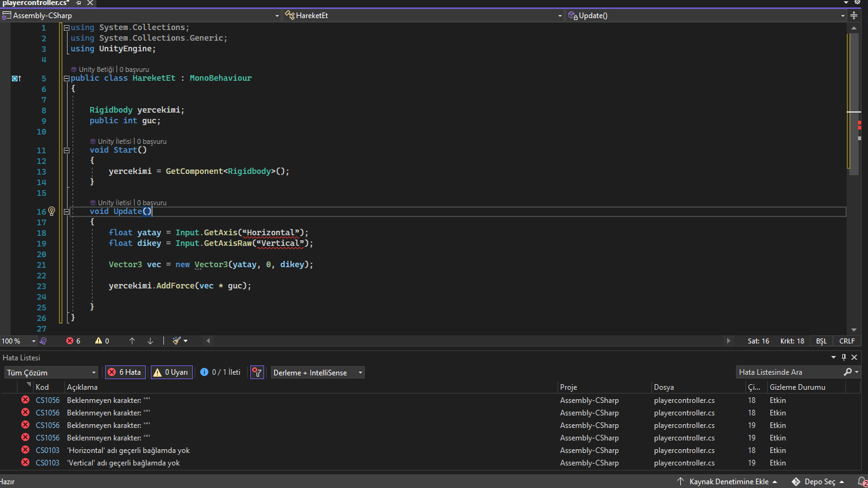Toggle the 6 Hata errors filter
The width and height of the screenshot is (868, 488).
tap(125, 372)
